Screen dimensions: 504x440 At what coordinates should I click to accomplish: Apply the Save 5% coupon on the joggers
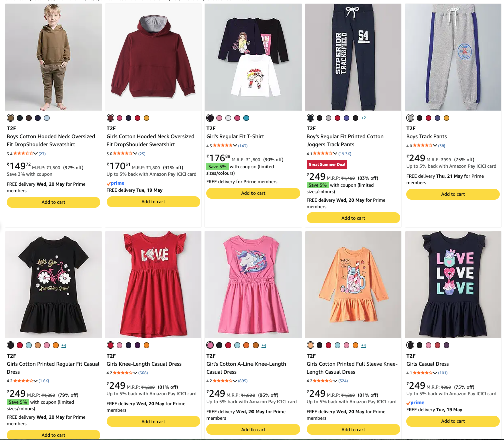317,185
